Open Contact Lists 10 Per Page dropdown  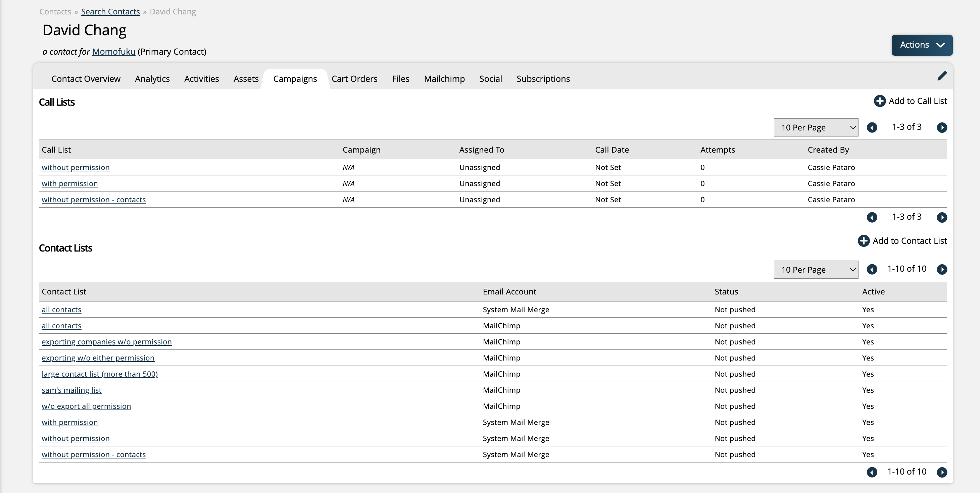point(816,270)
